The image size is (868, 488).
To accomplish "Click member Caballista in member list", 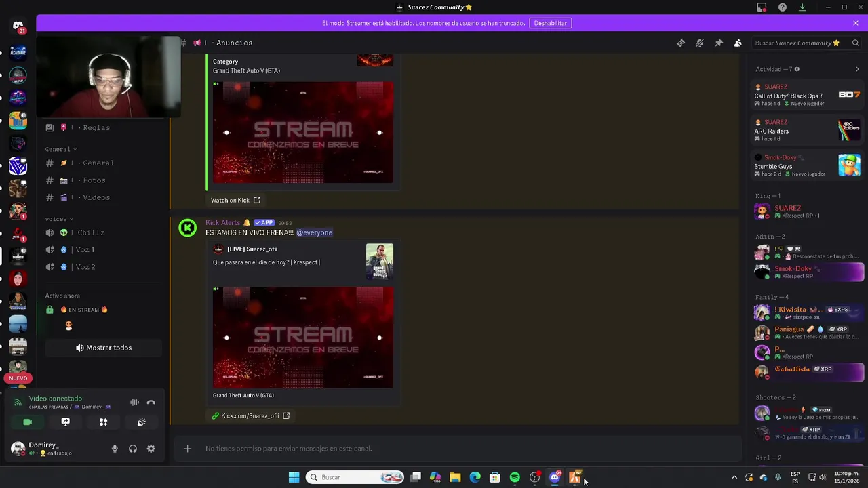I will pos(807,372).
